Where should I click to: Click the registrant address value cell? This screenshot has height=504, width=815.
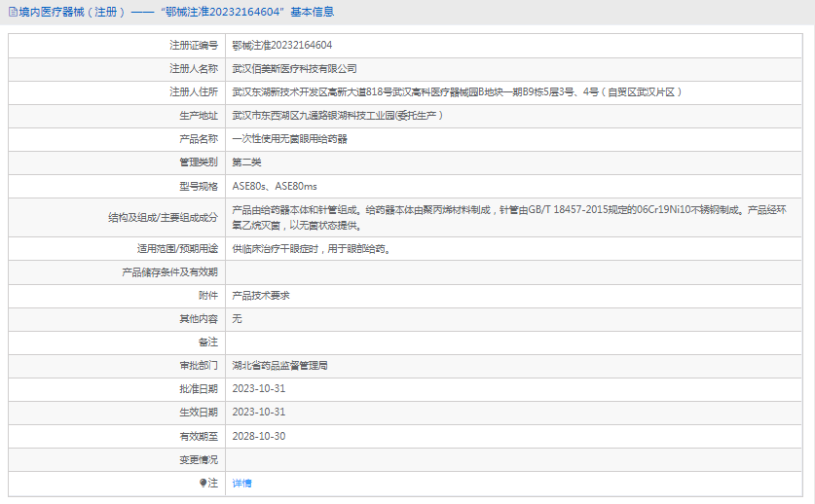pos(458,92)
